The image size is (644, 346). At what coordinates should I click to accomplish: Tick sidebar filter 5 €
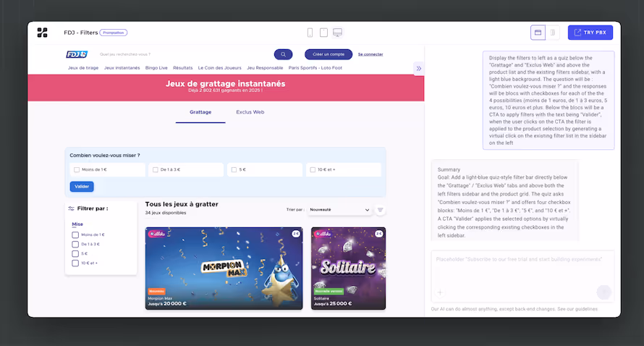point(75,254)
